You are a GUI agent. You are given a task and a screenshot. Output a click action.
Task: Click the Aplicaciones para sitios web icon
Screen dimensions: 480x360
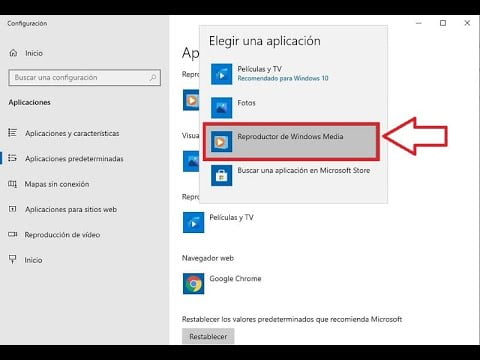tap(12, 209)
